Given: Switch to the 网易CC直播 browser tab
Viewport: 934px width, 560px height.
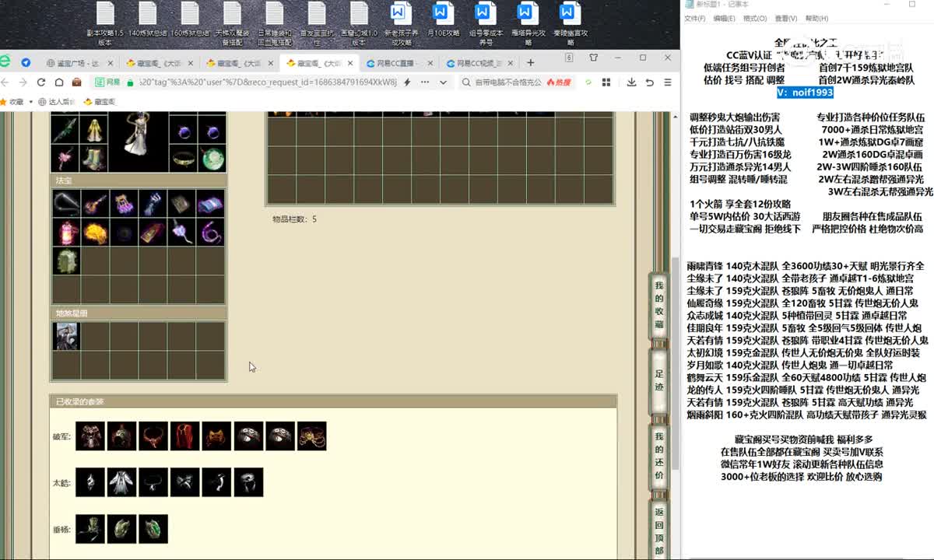Looking at the screenshot, I should [x=396, y=63].
